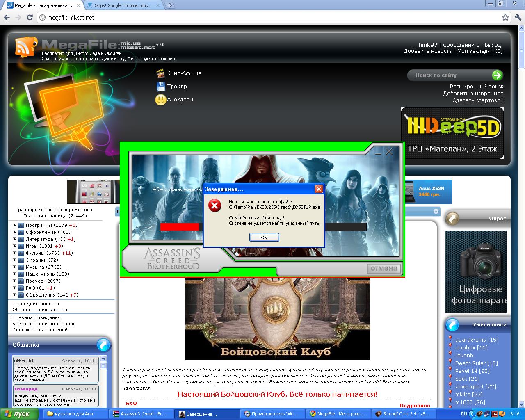Screen dimensions: 525x420
Task: Minimize the Assassin's Creed installer window
Action: point(378,152)
